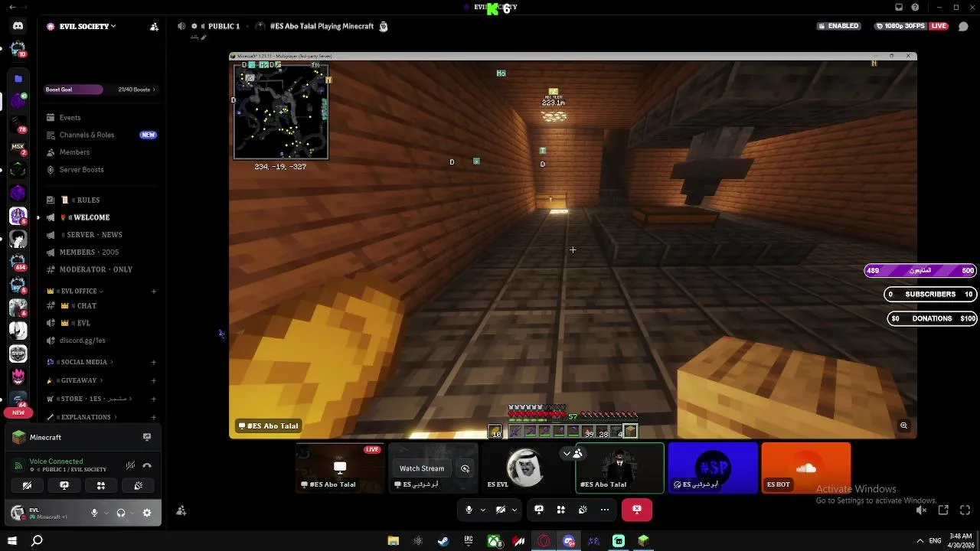Add channel to EVL OFFICE category
980x551 pixels.
[x=154, y=291]
